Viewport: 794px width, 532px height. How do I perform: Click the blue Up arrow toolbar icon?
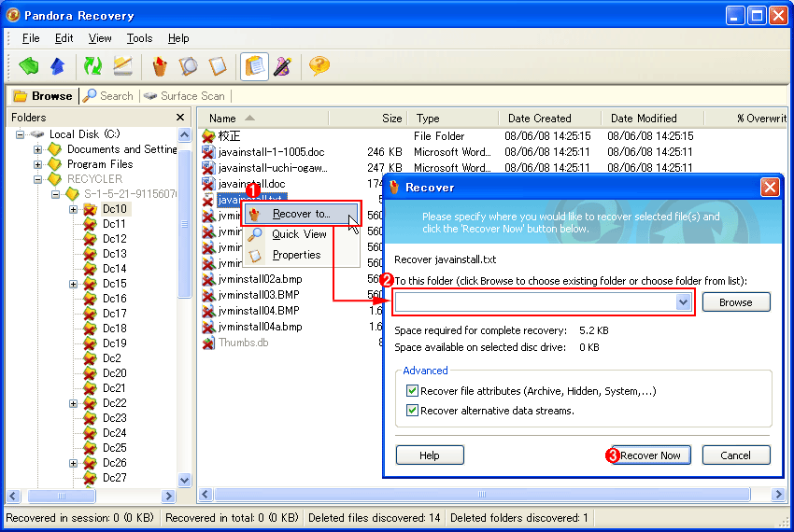pyautogui.click(x=58, y=66)
